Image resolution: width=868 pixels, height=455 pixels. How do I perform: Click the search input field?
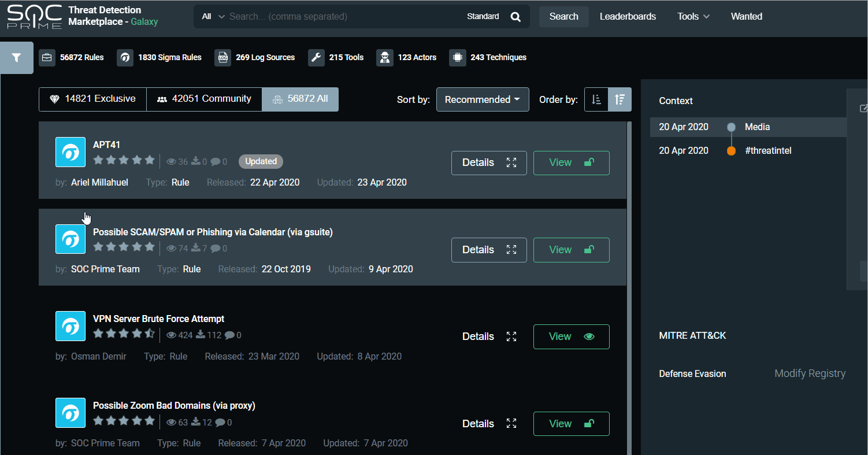344,17
